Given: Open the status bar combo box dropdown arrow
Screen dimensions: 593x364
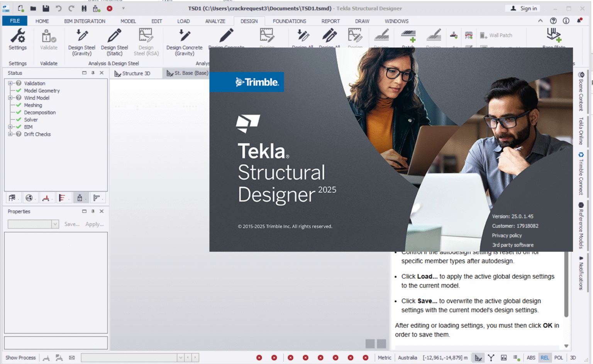Looking at the screenshot, I should pyautogui.click(x=180, y=357).
